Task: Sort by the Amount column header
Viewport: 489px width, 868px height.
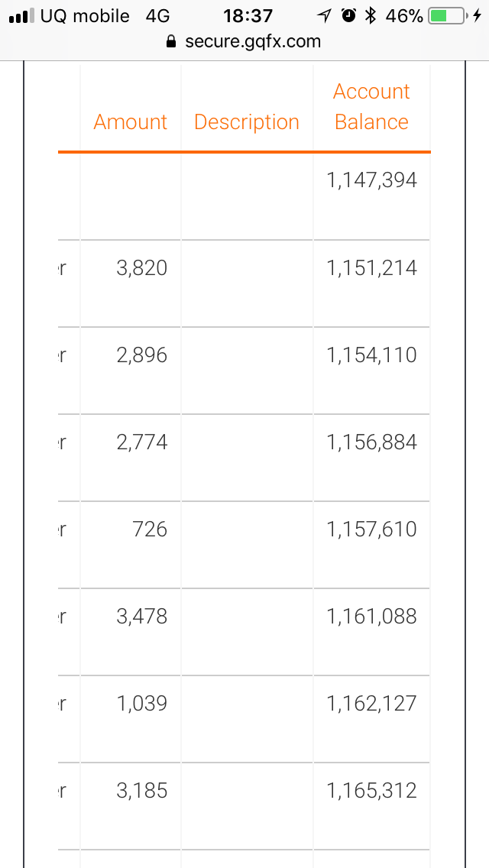Action: [131, 122]
